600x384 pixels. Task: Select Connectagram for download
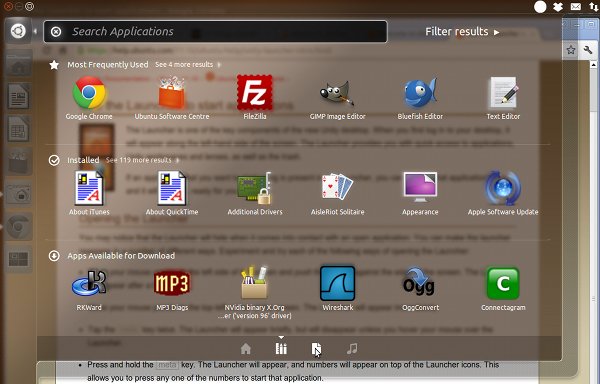tap(503, 289)
